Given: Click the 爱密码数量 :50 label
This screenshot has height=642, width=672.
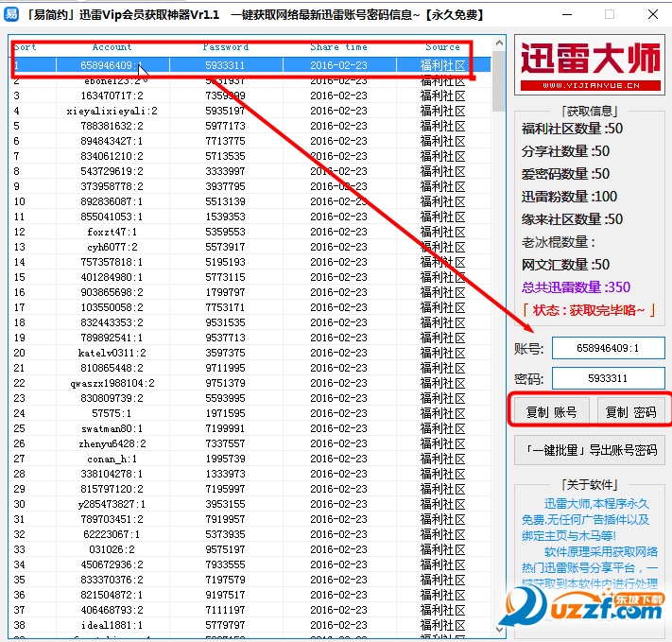Looking at the screenshot, I should 565,174.
